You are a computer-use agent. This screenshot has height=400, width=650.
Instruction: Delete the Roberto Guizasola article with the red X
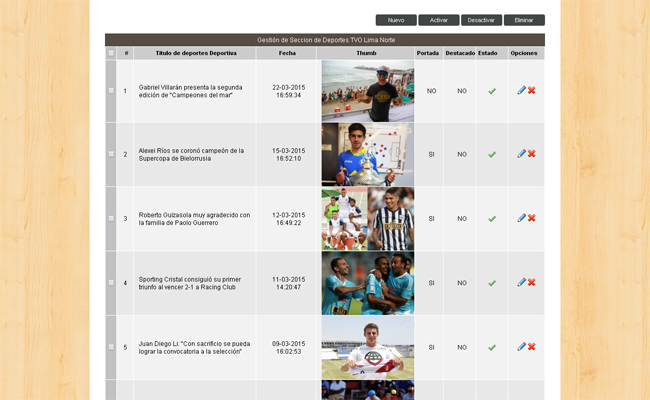pyautogui.click(x=532, y=218)
